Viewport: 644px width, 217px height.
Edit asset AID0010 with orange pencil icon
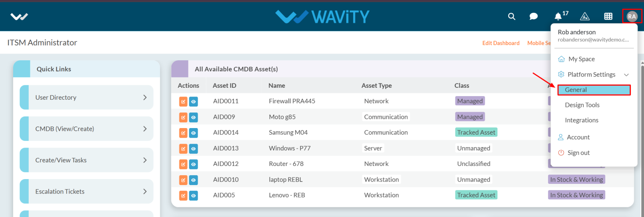point(183,180)
